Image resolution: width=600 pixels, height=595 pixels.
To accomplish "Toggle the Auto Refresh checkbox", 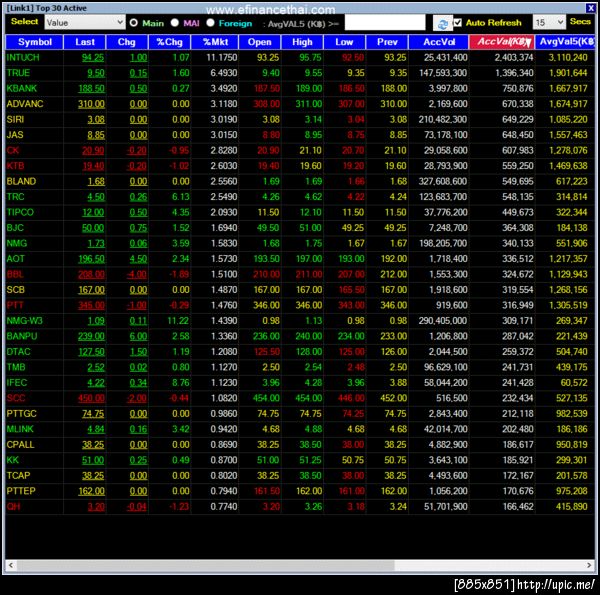I will [x=458, y=23].
